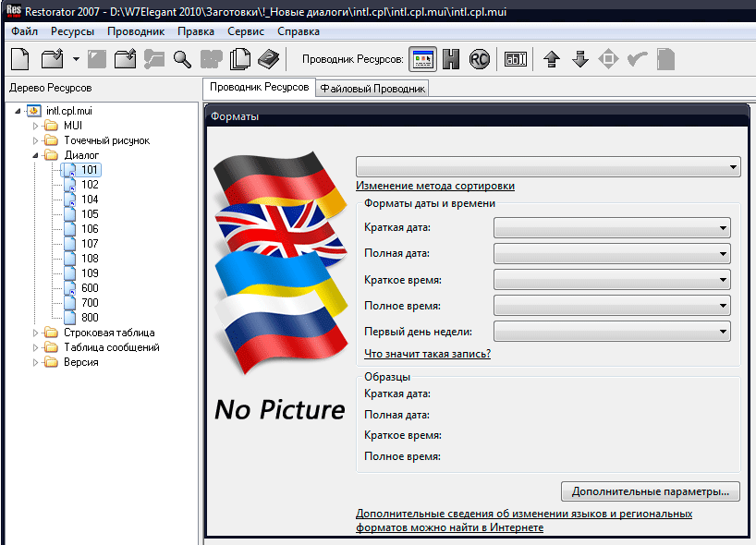Image resolution: width=756 pixels, height=545 pixels.
Task: Open the Краткое время dropdown
Action: coord(612,280)
